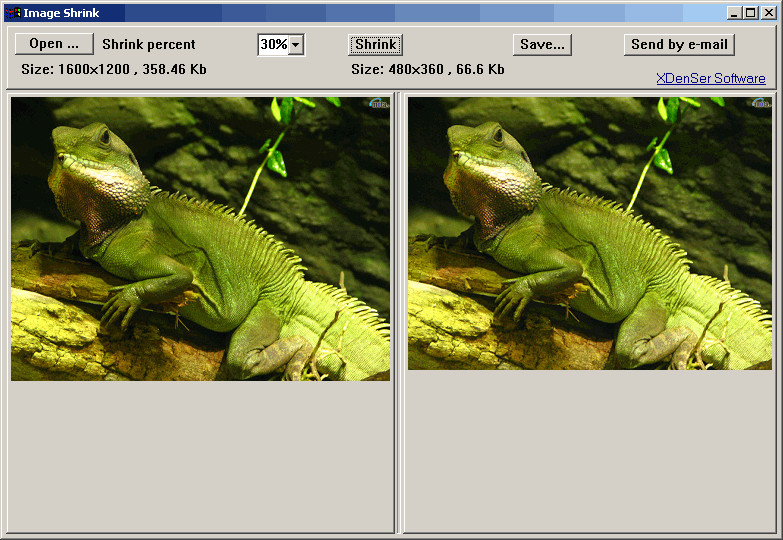Close the Image Shrink window
The width and height of the screenshot is (783, 540).
[768, 13]
